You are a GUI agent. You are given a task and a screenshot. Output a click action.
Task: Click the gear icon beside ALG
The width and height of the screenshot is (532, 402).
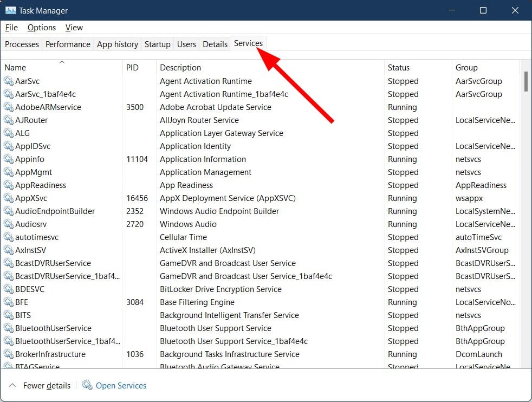(x=9, y=133)
